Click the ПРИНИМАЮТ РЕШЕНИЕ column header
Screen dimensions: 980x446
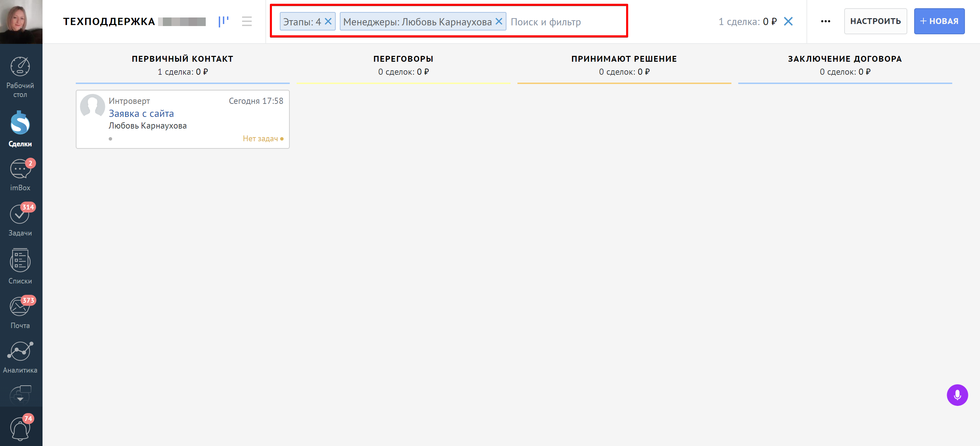[624, 59]
